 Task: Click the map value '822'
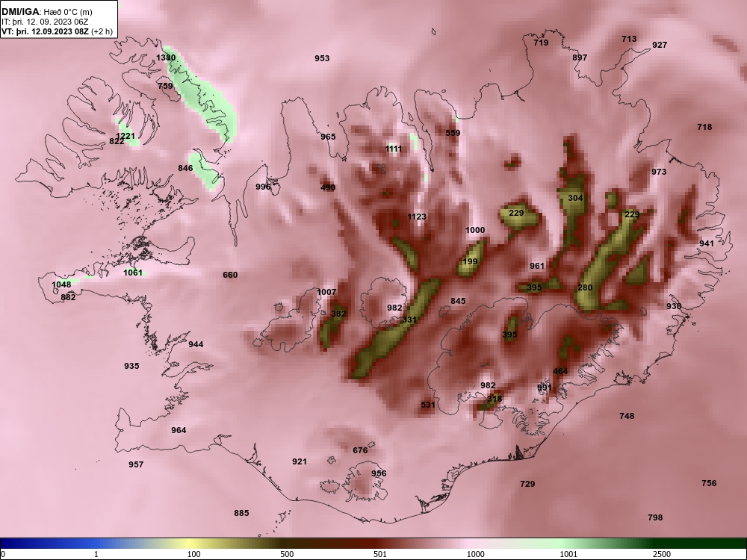coord(117,141)
